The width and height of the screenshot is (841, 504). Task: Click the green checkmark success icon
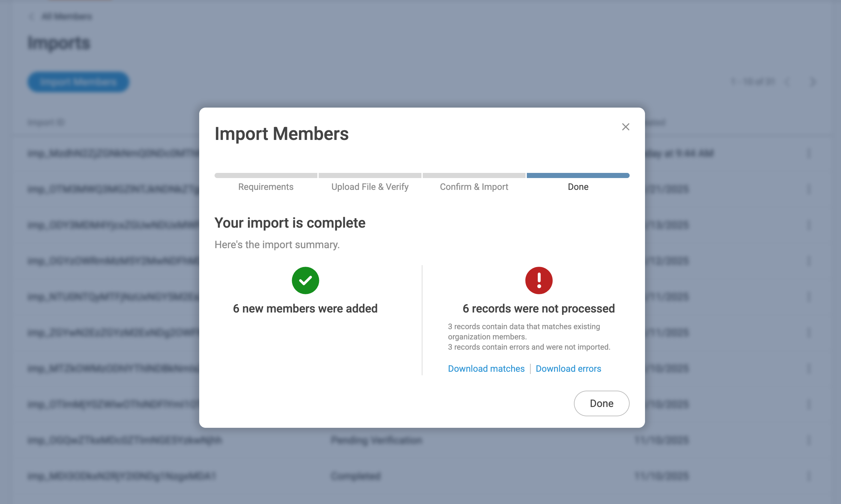point(305,280)
